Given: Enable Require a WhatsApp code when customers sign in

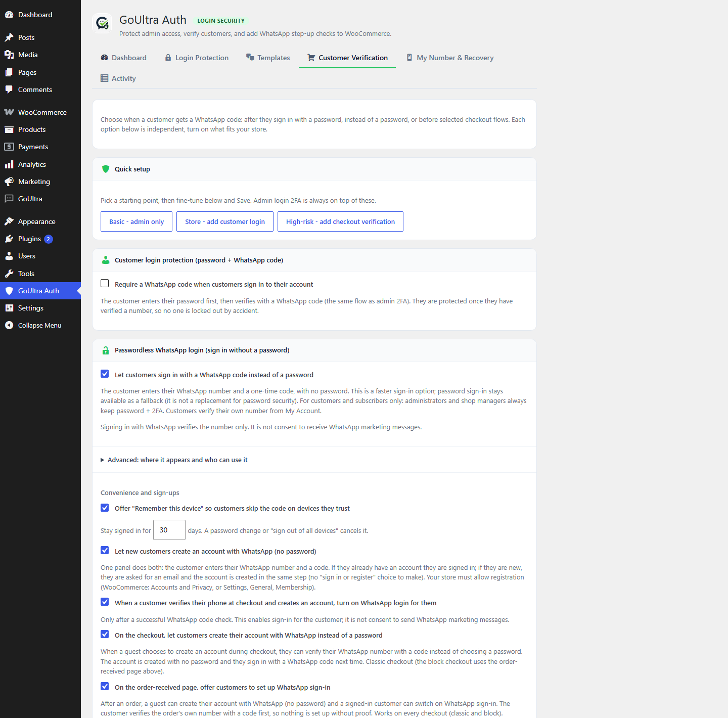Looking at the screenshot, I should tap(105, 283).
